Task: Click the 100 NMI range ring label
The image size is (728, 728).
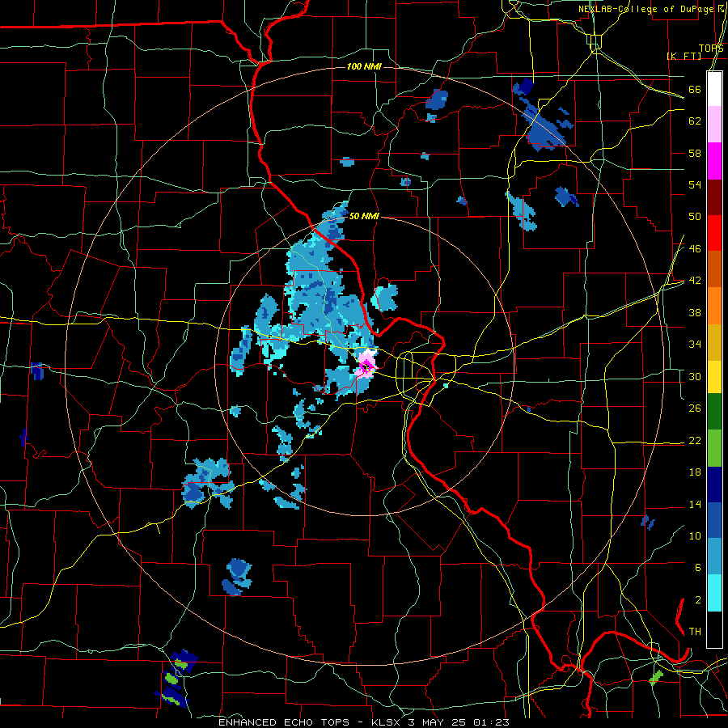Action: tap(364, 66)
